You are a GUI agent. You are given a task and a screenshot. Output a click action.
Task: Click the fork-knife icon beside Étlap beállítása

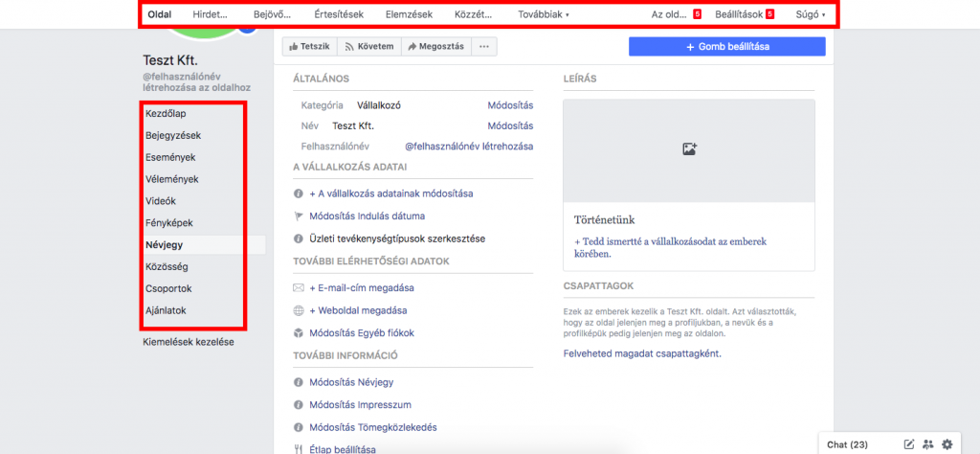tap(299, 449)
